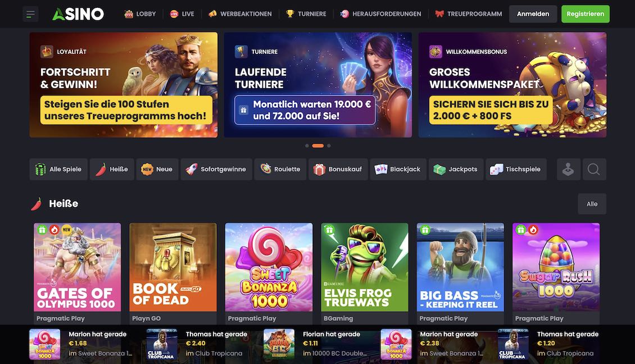Click the green Registrieren button

click(585, 14)
